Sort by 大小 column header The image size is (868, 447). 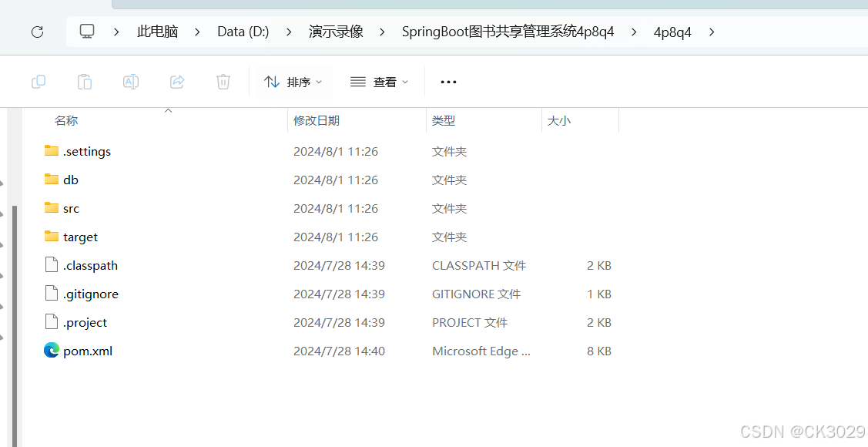[558, 120]
